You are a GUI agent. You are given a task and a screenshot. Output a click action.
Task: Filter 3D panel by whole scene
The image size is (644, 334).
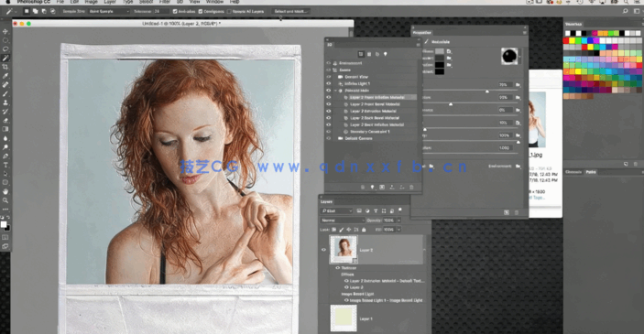pyautogui.click(x=361, y=54)
